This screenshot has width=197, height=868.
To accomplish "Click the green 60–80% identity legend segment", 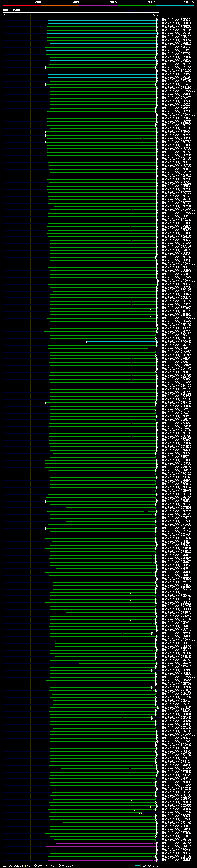I will point(137,6).
